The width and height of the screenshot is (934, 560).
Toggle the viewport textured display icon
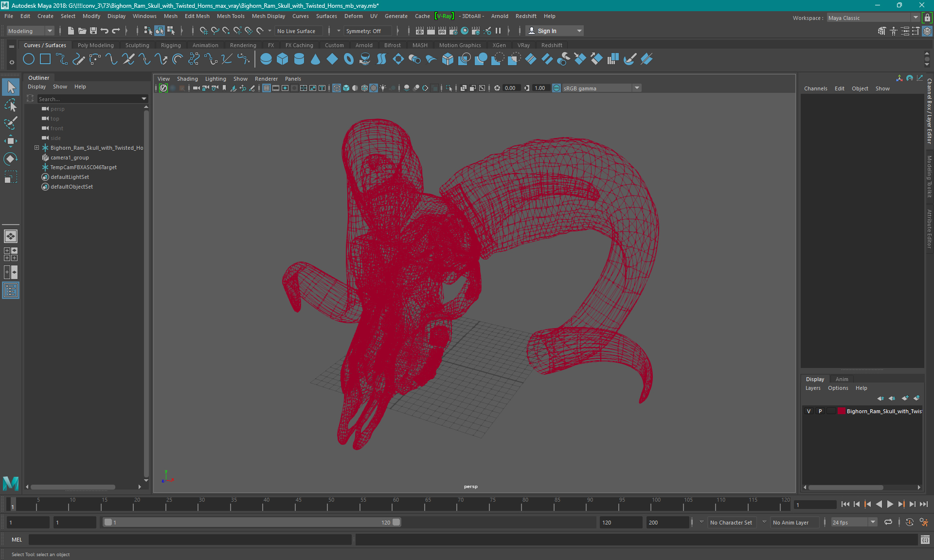tap(374, 88)
